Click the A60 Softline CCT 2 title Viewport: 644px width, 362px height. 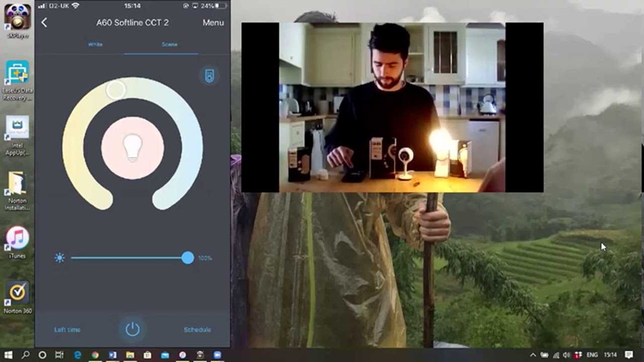pos(132,23)
